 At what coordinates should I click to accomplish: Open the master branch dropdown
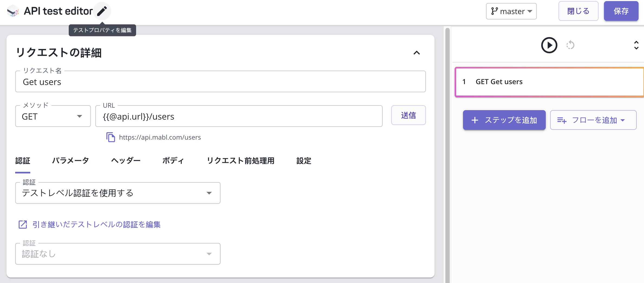click(511, 11)
